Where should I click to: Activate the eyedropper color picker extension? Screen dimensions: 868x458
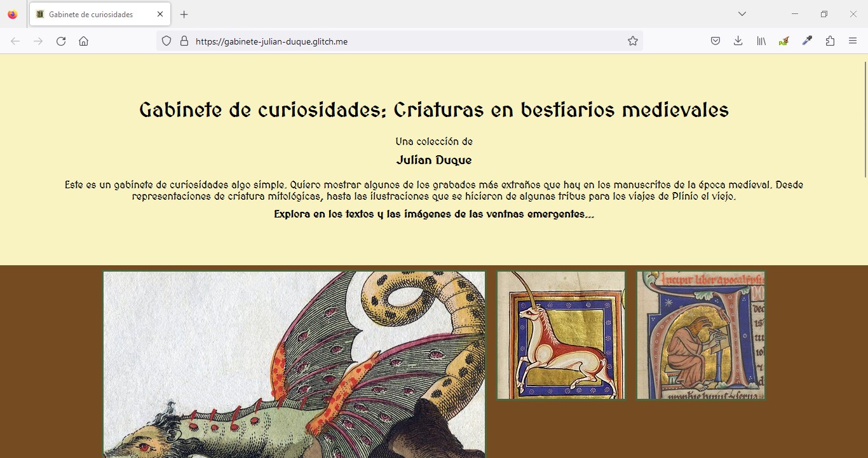(x=807, y=41)
